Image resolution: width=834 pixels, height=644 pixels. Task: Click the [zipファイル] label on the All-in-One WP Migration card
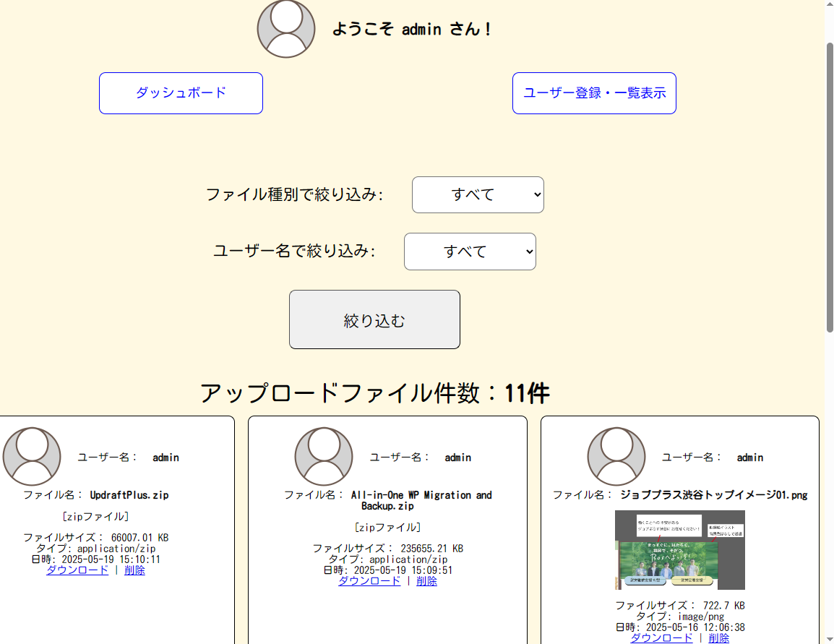click(x=388, y=528)
